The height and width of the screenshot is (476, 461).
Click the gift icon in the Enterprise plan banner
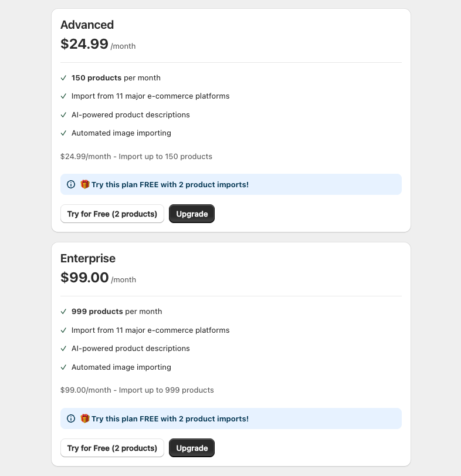point(84,418)
